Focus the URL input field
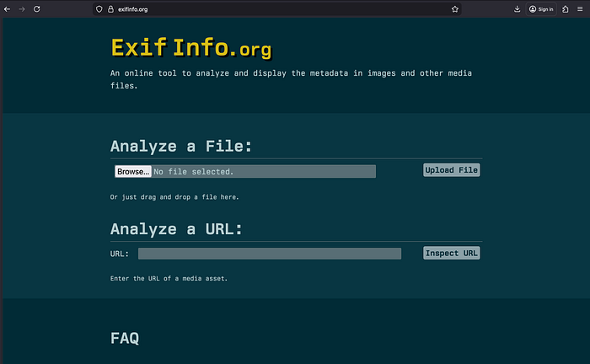This screenshot has height=364, width=590. click(270, 254)
